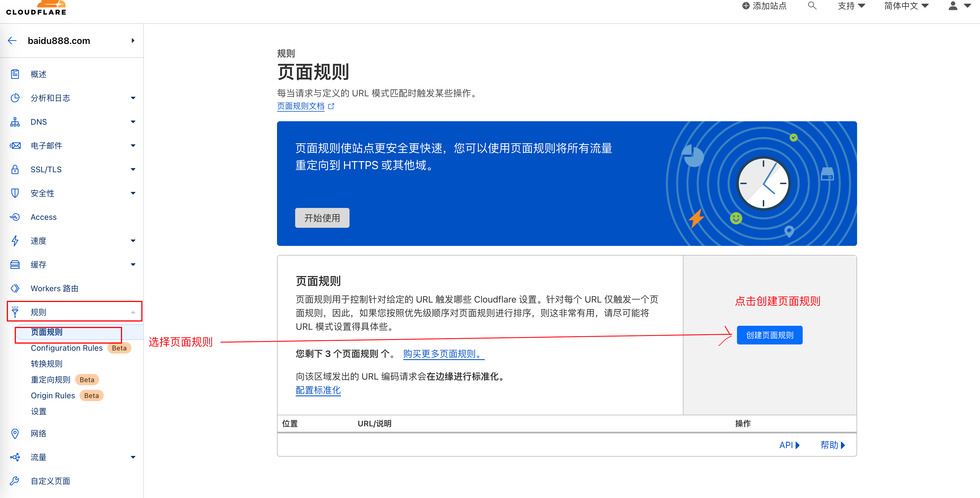This screenshot has height=498, width=980.
Task: Click the URL/说明 column header
Action: click(x=374, y=423)
